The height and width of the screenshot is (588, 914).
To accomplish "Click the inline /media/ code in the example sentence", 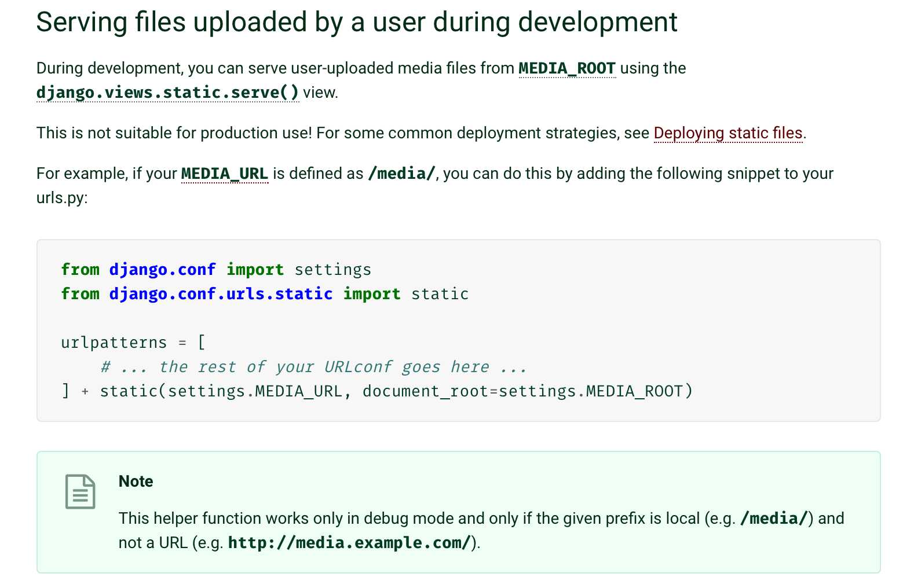I will point(401,174).
